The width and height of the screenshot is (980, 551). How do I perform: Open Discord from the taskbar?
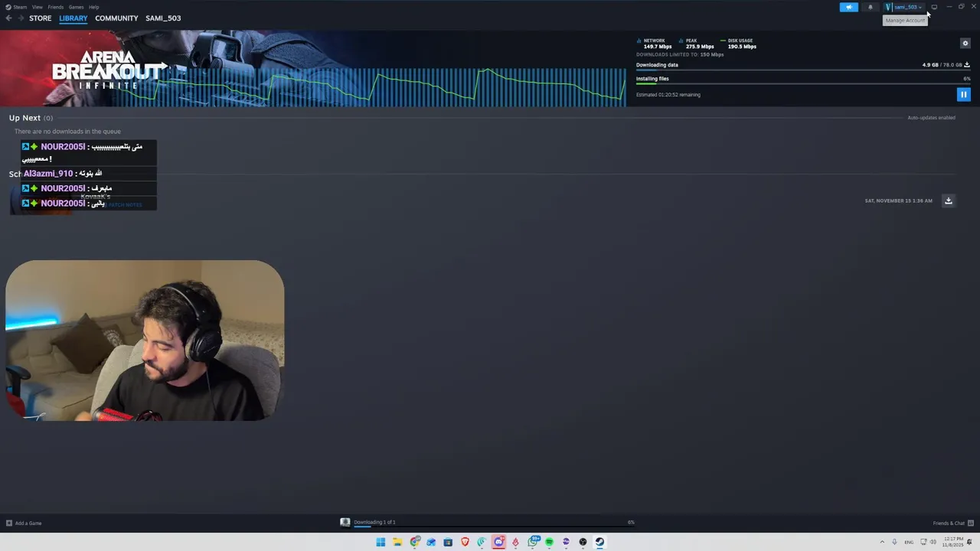(x=498, y=542)
